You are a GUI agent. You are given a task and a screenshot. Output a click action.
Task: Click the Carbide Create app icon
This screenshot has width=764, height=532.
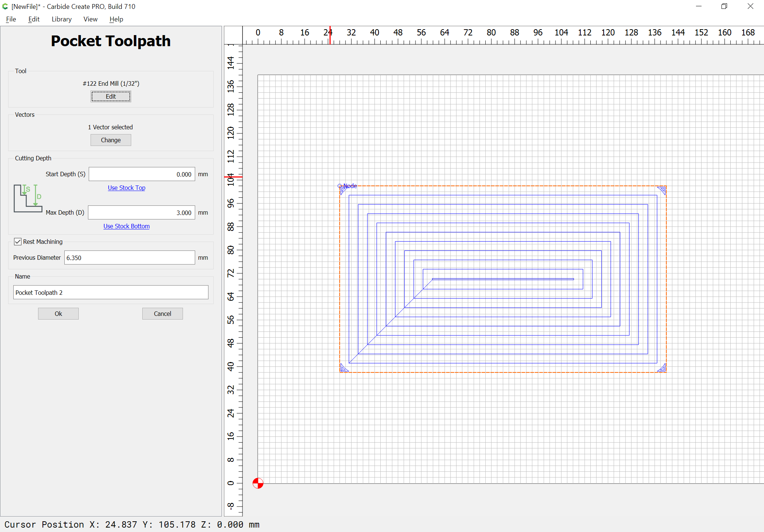point(5,6)
